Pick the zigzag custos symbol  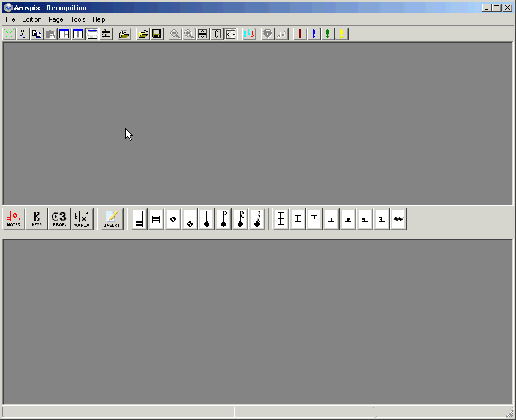click(x=398, y=219)
